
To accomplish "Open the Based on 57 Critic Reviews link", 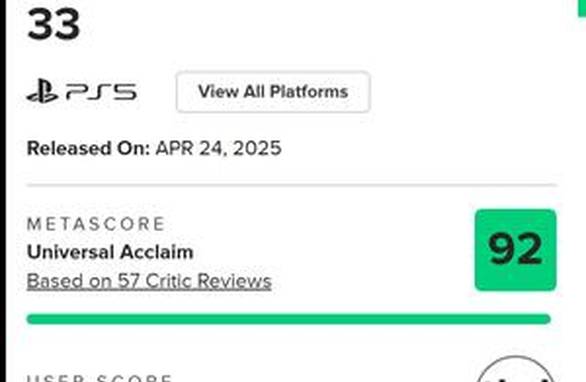I will tap(149, 281).
